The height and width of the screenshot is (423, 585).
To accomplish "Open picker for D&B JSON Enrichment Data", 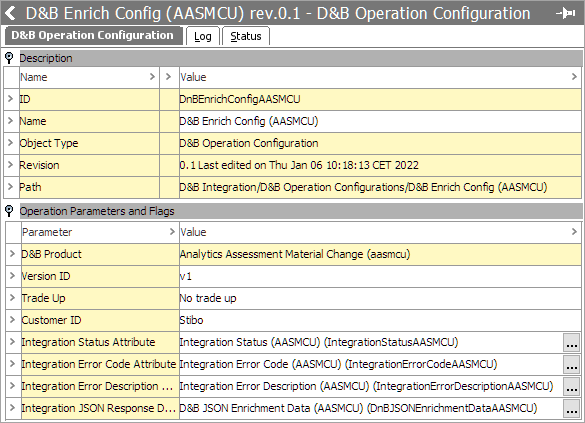I will point(572,409).
